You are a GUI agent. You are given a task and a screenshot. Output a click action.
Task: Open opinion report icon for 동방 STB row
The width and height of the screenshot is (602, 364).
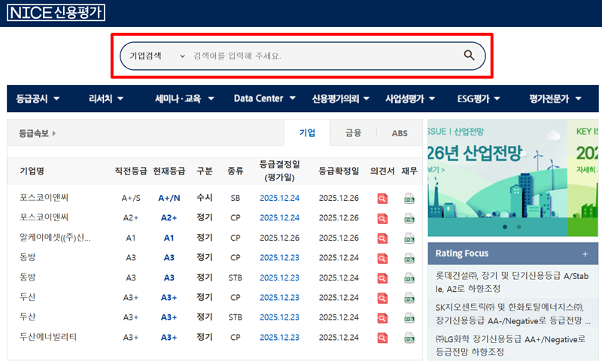(x=382, y=278)
